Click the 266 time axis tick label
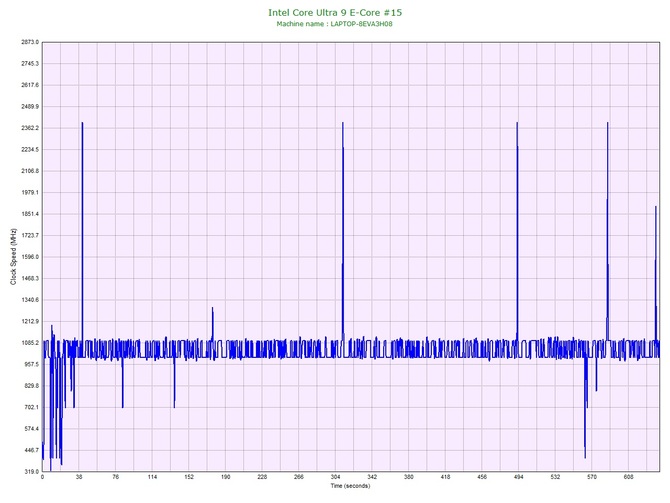This screenshot has height=503, width=670. (x=299, y=477)
